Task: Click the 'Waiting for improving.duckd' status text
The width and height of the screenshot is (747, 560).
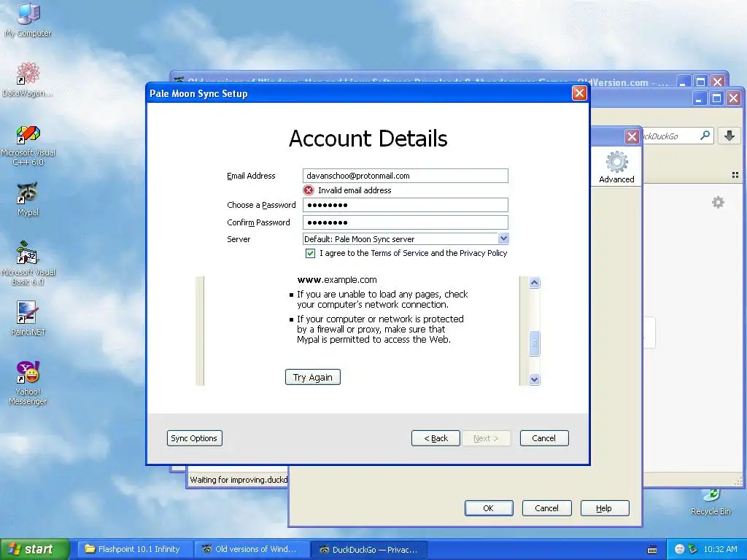Action: 239,480
